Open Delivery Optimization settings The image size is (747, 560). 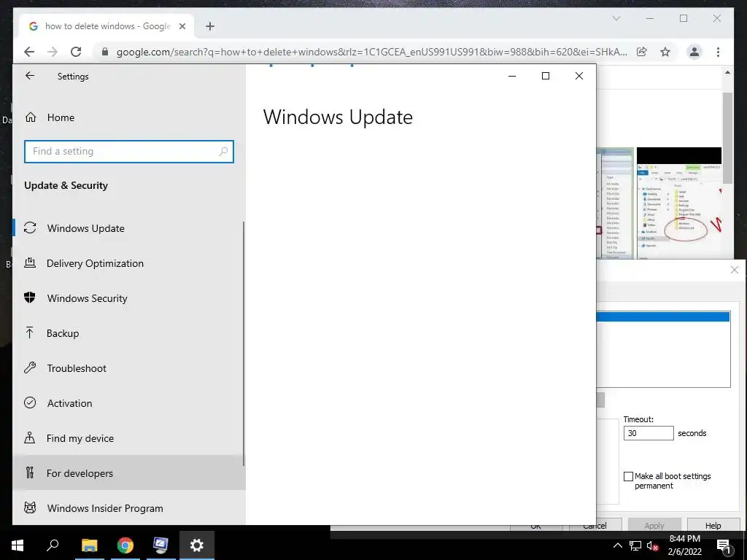click(129, 263)
